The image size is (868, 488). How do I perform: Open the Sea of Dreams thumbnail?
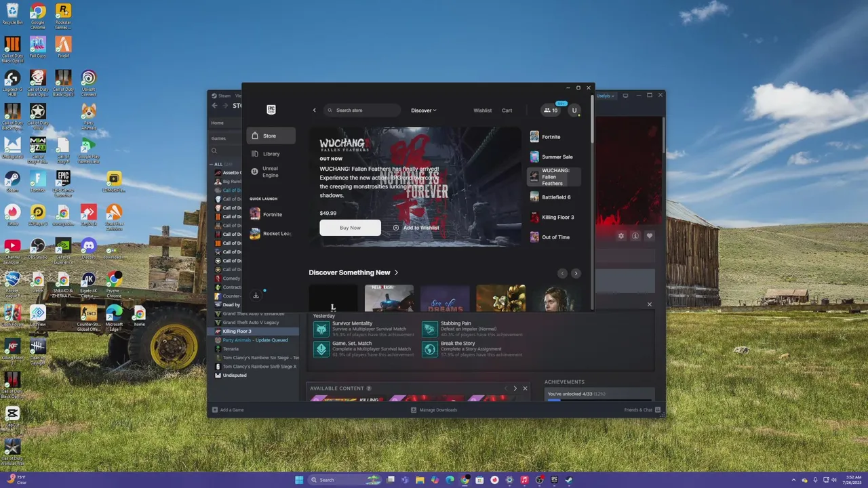[445, 298]
